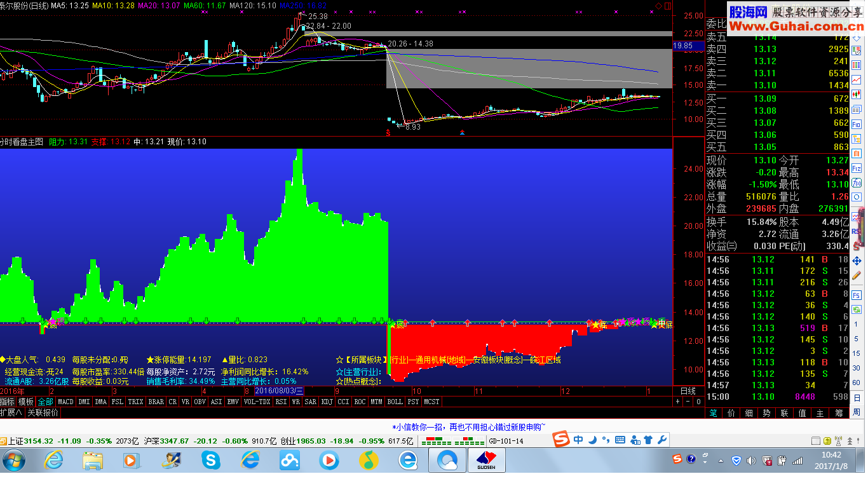Click the multi-window layout icon in sidebar
Screen dimensions: 868x488
coord(857,109)
